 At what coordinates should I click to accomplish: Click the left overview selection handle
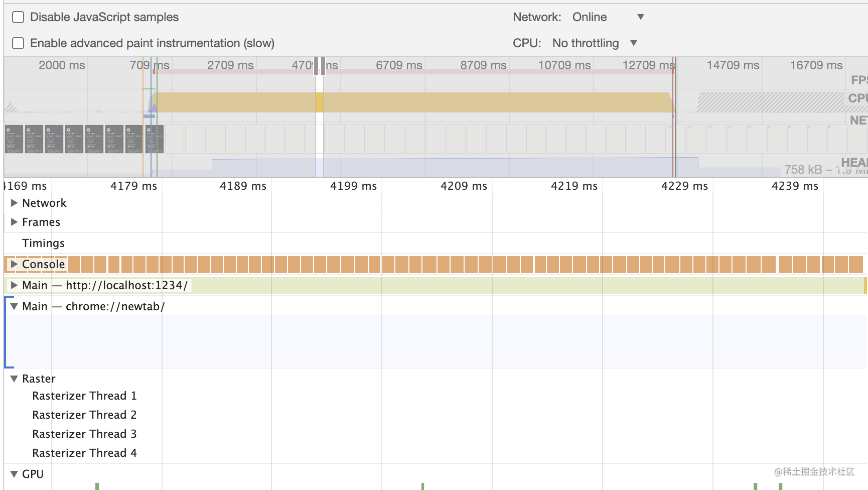pyautogui.click(x=317, y=66)
